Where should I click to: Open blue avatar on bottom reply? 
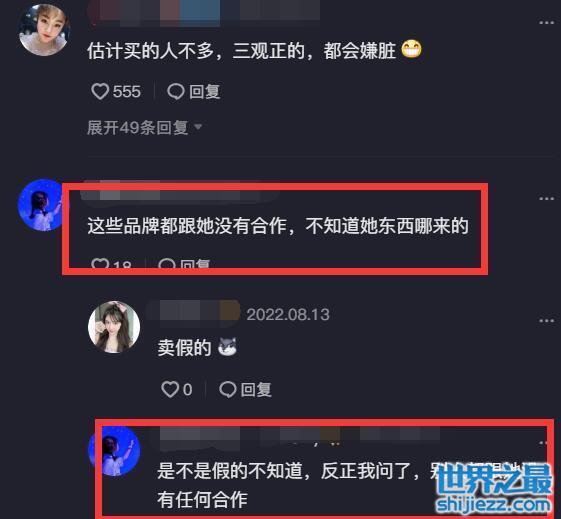point(114,451)
